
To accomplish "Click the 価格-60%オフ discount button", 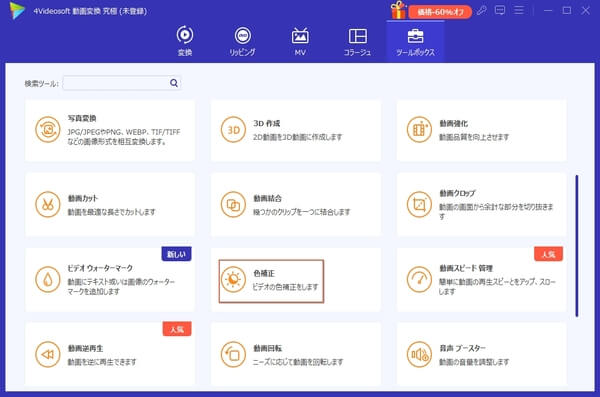I will [440, 12].
